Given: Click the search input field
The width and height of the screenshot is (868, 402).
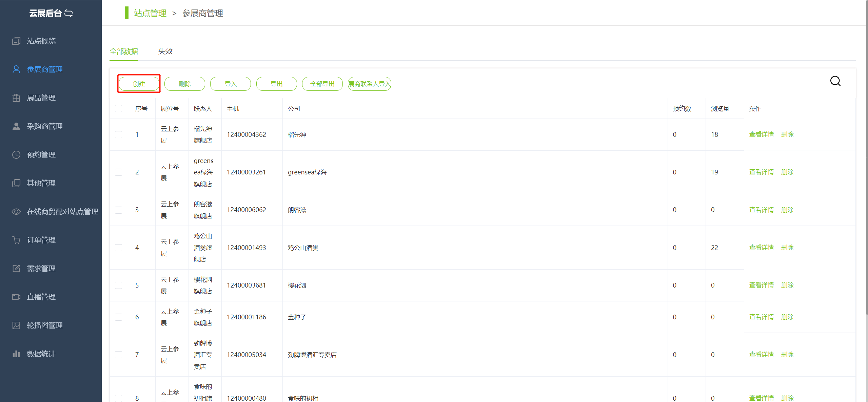Looking at the screenshot, I should [x=780, y=83].
